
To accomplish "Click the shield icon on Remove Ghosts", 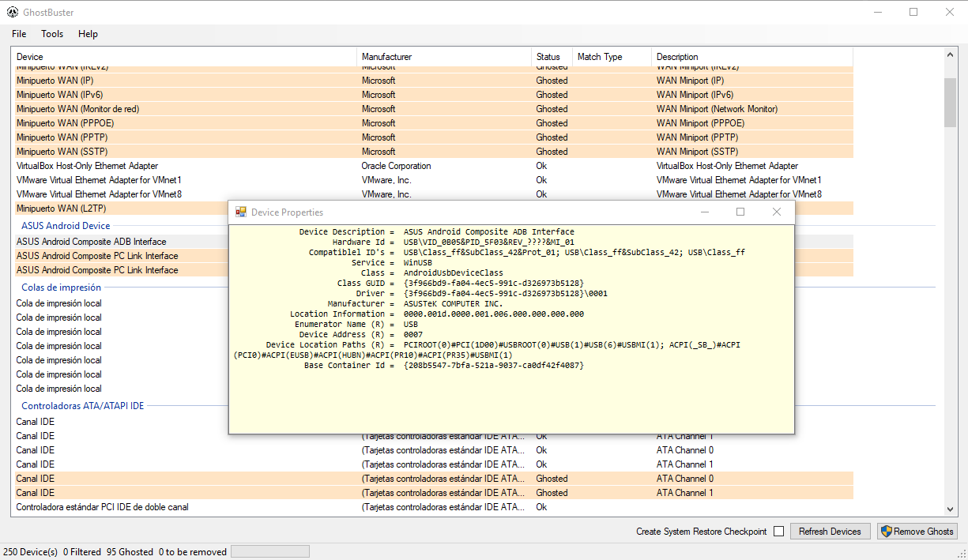I will 886,532.
